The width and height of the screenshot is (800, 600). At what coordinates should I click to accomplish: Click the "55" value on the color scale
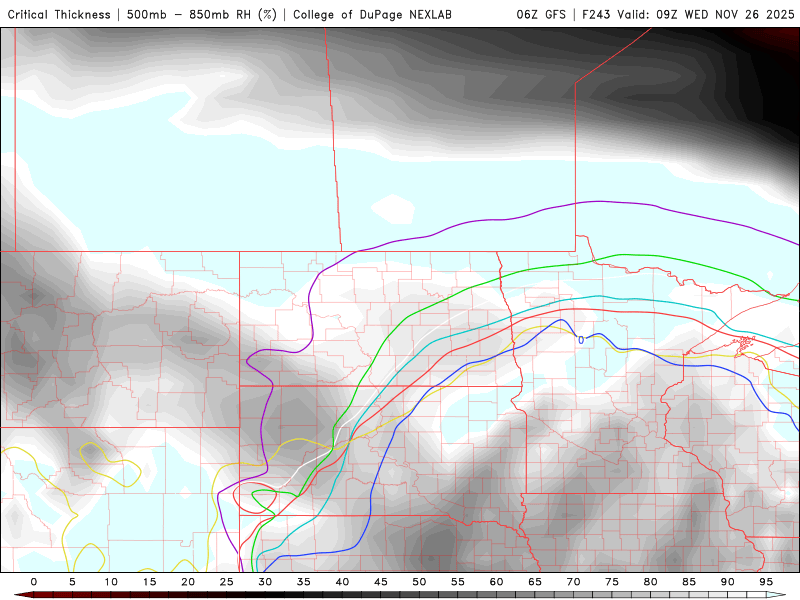click(x=458, y=582)
